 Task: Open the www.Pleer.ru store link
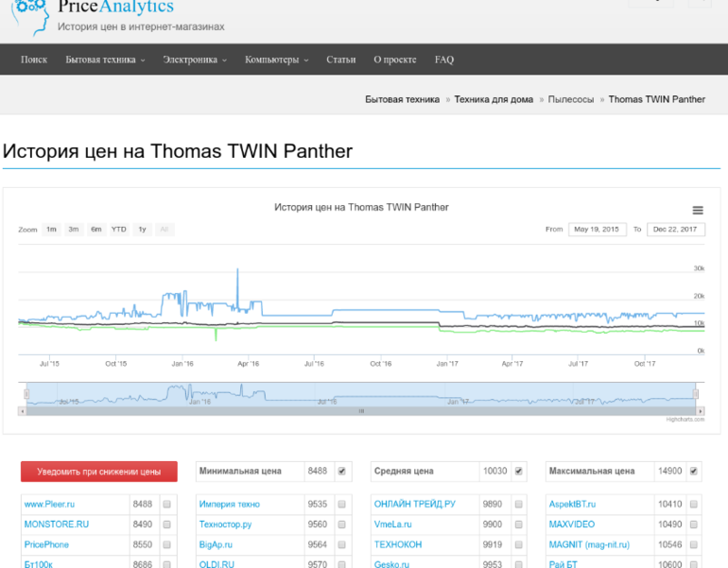pyautogui.click(x=49, y=504)
